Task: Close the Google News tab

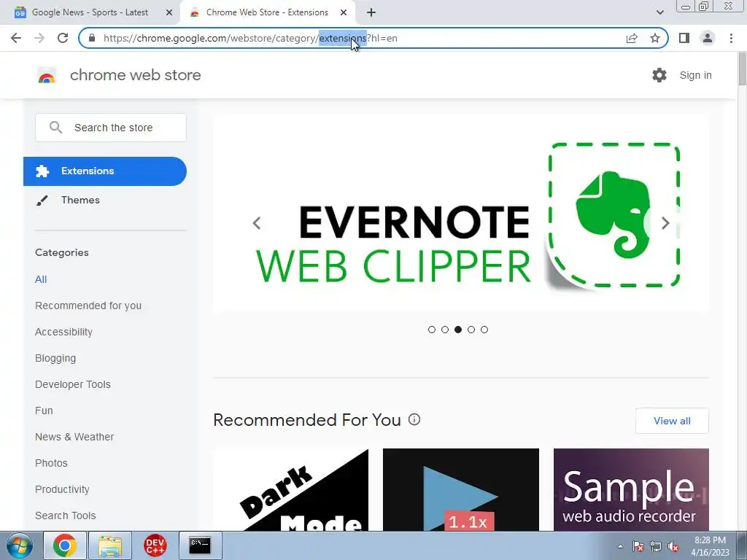Action: click(169, 12)
